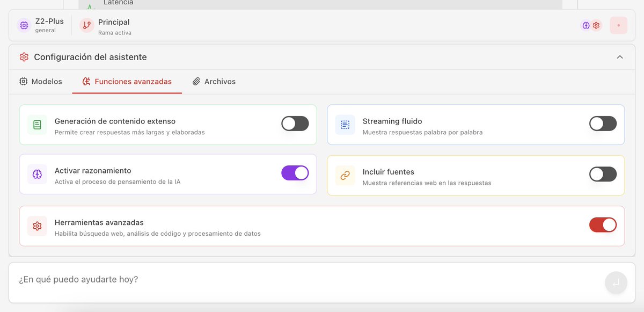The height and width of the screenshot is (312, 644).
Task: Click link icon for Incluir fuentes
Action: click(345, 175)
